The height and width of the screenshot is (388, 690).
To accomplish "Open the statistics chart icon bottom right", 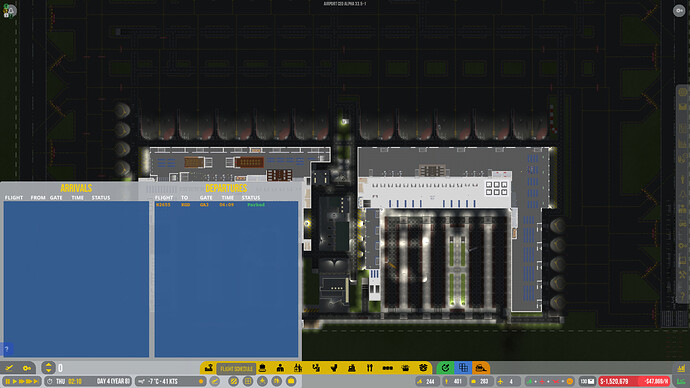I will click(681, 368).
